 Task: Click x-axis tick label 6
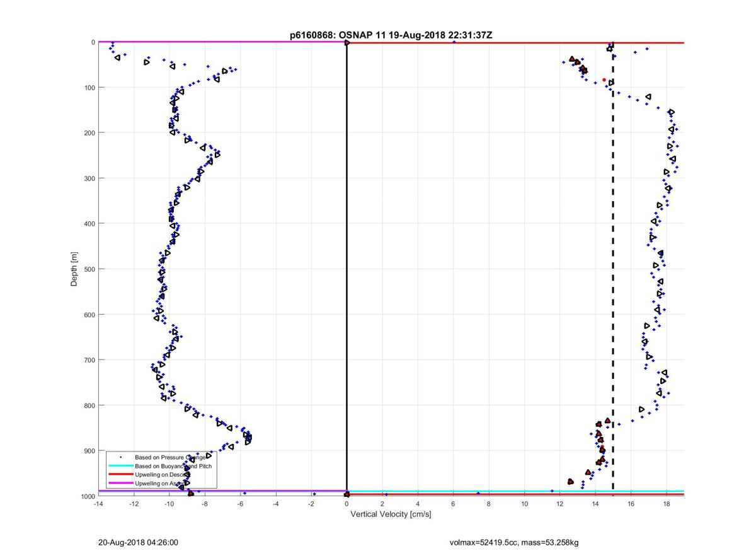click(454, 504)
